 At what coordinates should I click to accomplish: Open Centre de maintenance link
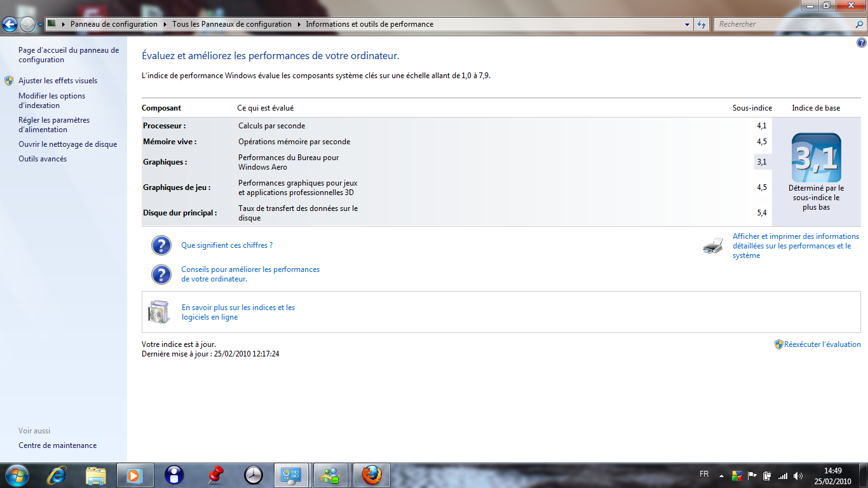pyautogui.click(x=58, y=445)
